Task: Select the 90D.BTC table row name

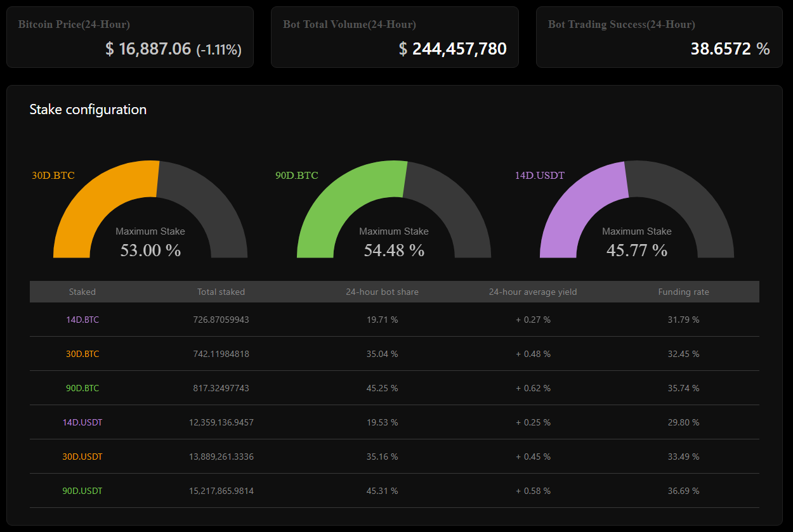Action: (82, 389)
